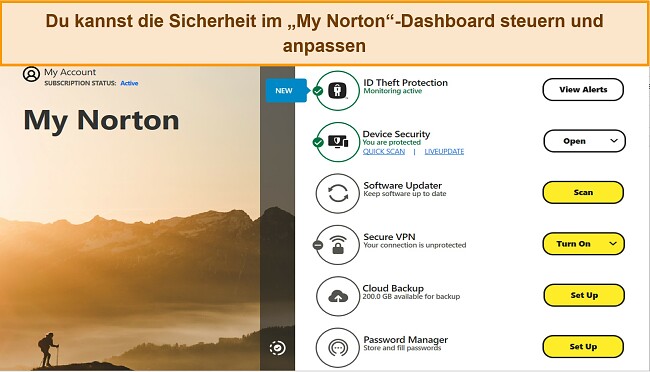Click the Device Security monitor icon

[x=337, y=142]
